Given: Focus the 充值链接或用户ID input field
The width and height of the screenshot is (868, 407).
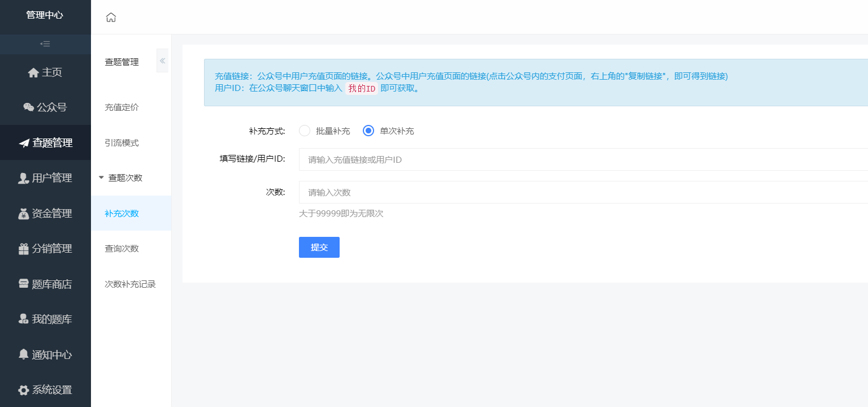Looking at the screenshot, I should coord(583,159).
